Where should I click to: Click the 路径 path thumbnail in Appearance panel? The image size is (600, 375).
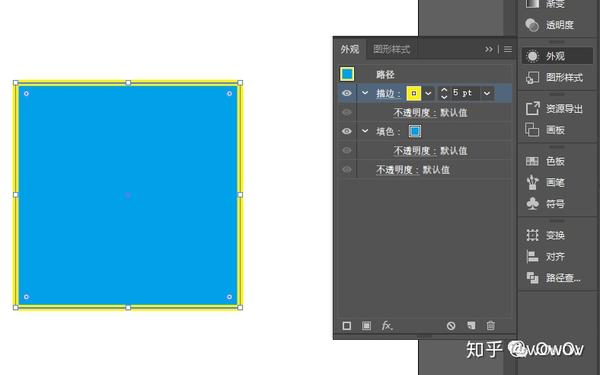pyautogui.click(x=347, y=74)
